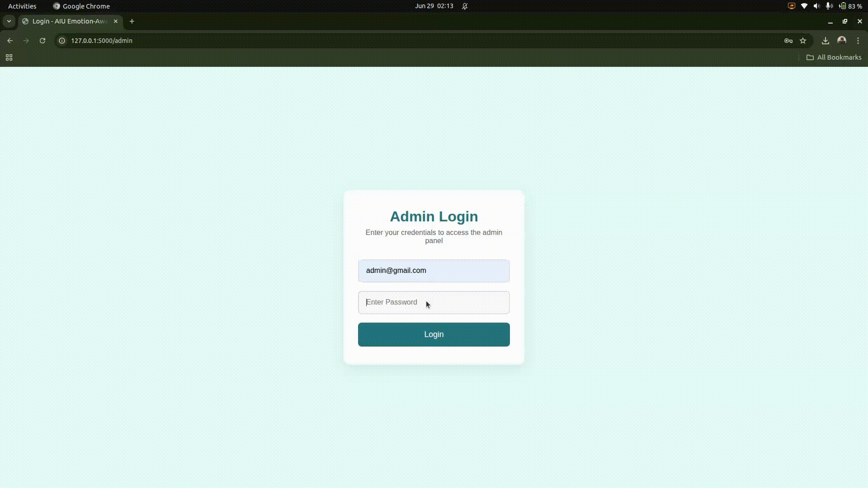Open a new browser tab
868x488 pixels.
[132, 21]
